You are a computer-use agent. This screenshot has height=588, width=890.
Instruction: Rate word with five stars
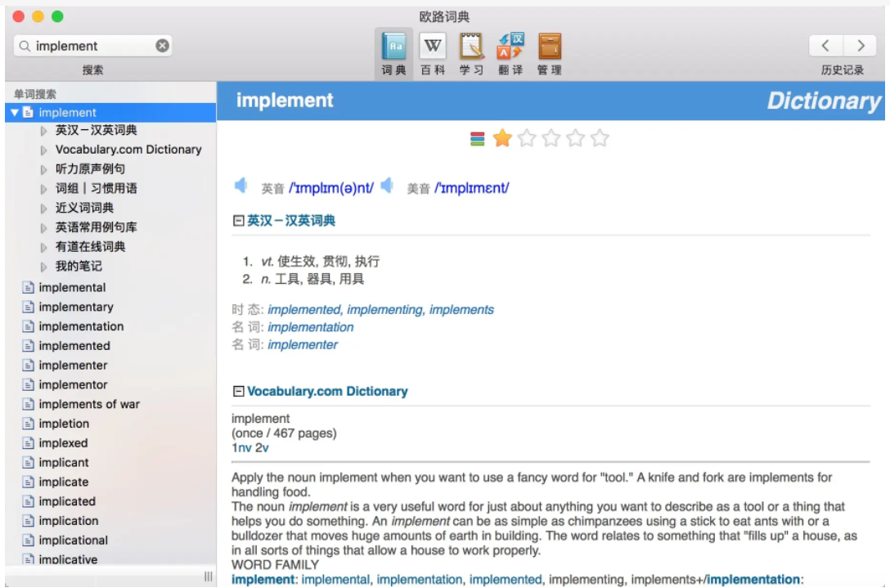click(600, 138)
